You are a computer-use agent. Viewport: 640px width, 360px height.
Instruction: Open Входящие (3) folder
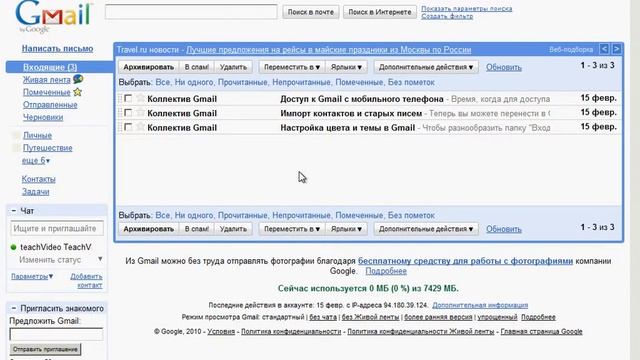[x=50, y=67]
